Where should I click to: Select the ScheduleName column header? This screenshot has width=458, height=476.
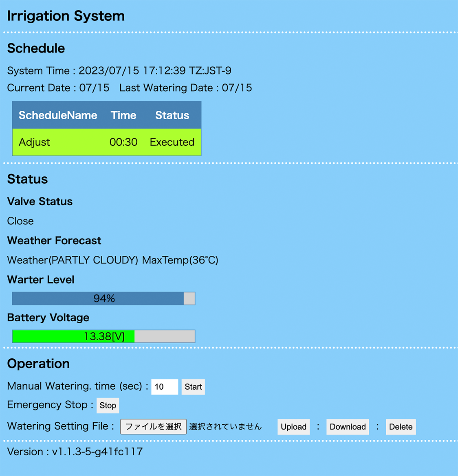[58, 115]
